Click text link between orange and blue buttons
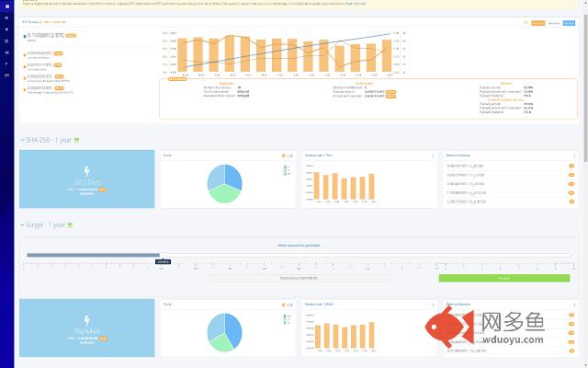This screenshot has height=368, width=588. (554, 23)
